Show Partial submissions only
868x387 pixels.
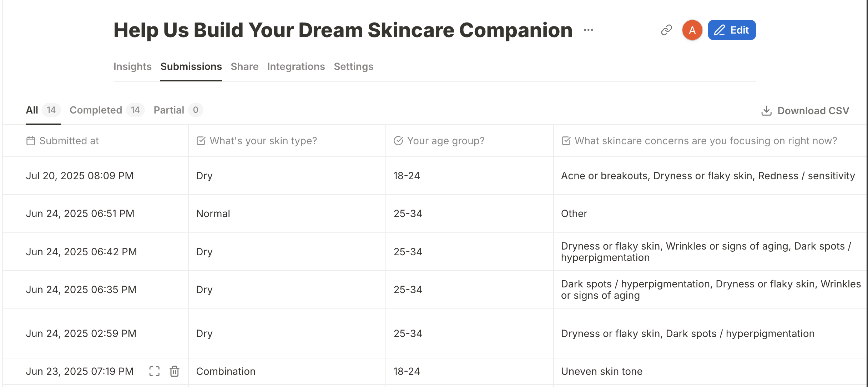169,110
